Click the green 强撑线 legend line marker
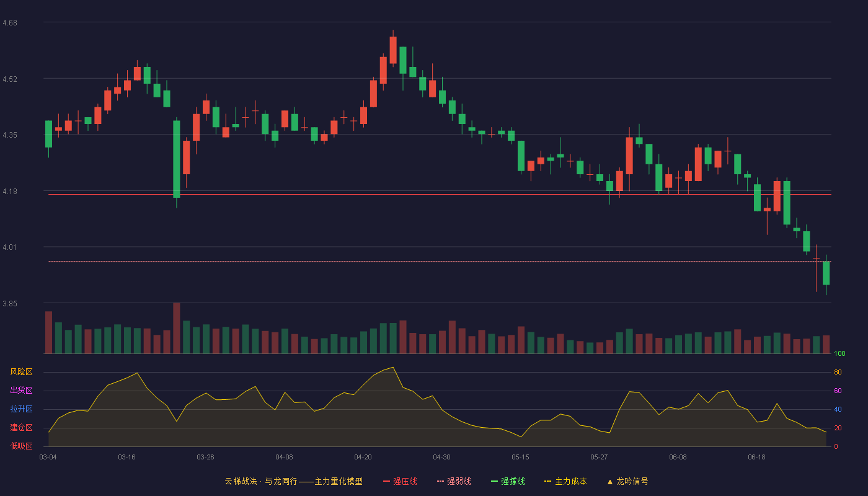The height and width of the screenshot is (496, 868). [495, 481]
